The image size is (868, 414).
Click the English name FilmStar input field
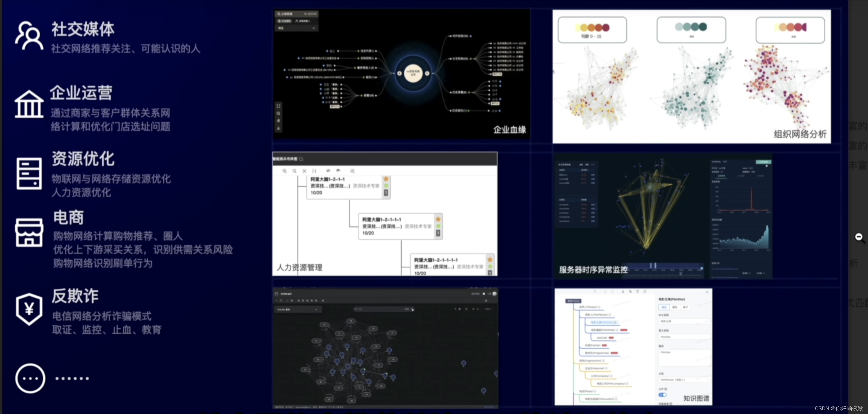(x=684, y=337)
